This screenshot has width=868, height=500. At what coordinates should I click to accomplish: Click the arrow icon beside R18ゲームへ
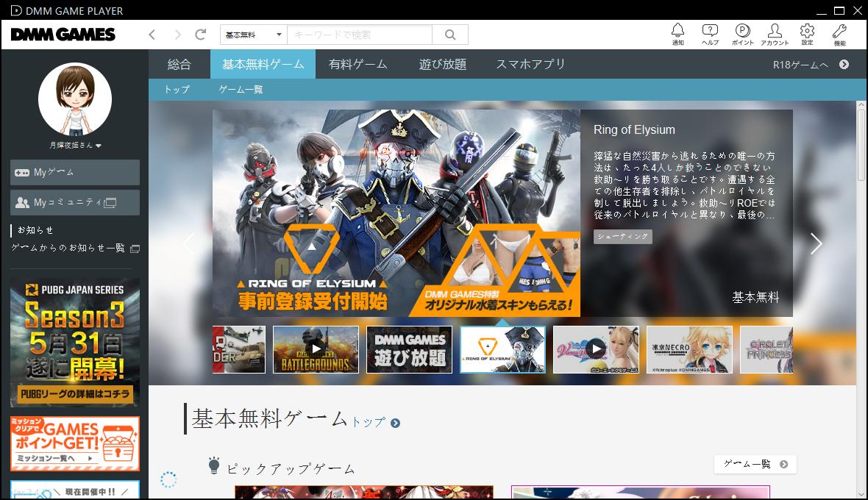(844, 64)
